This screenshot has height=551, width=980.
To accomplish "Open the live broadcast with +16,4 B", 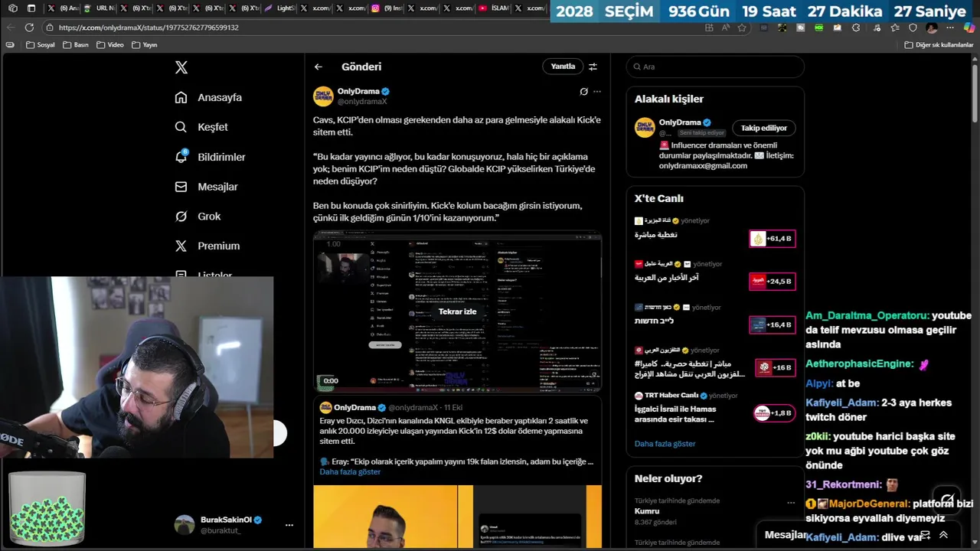I will (772, 324).
